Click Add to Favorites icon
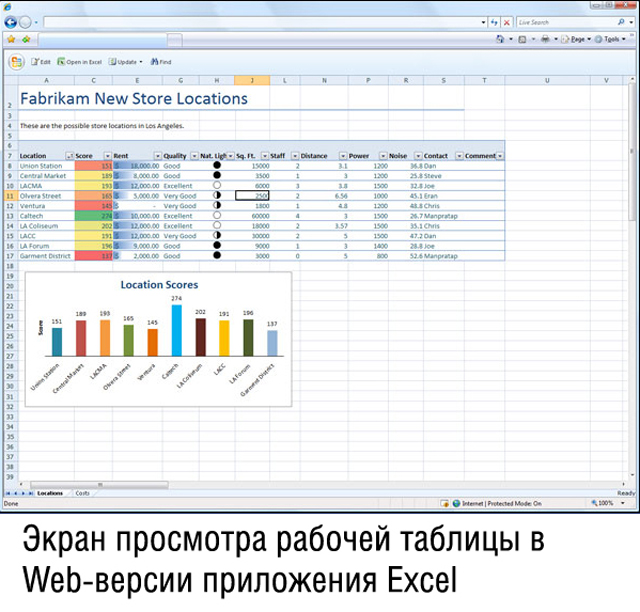Viewport: 640px width, 612px height. pyautogui.click(x=27, y=39)
